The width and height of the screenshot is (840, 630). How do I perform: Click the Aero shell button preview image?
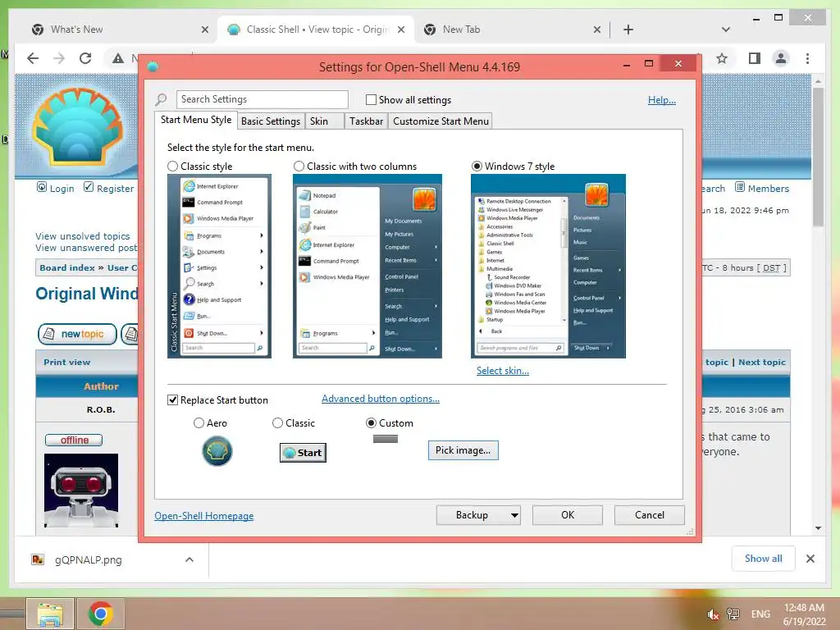[x=217, y=451]
